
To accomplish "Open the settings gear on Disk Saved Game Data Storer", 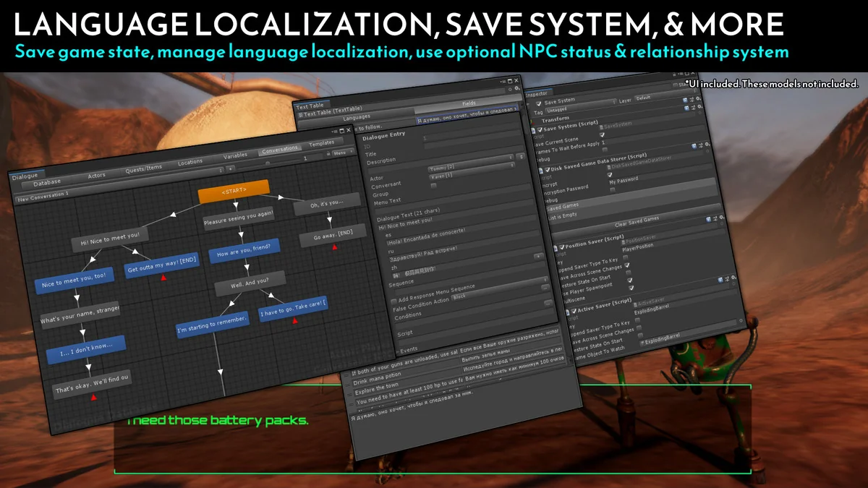I will [x=707, y=145].
